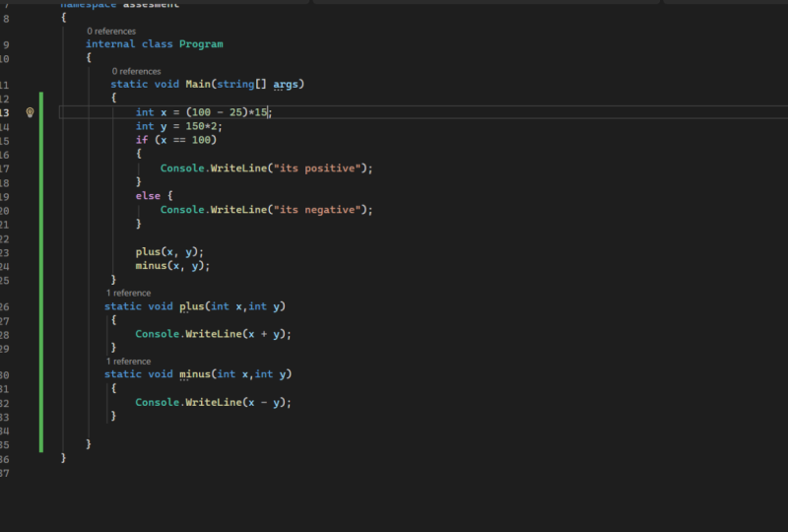The image size is (788, 532).
Task: Open '1 reference' CodeLens above plus method
Action: 128,294
